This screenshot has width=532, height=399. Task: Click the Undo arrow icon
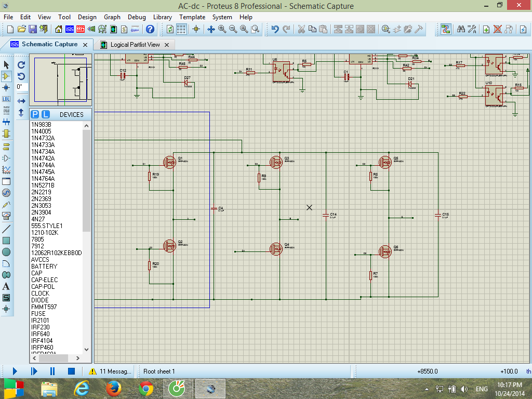(275, 29)
